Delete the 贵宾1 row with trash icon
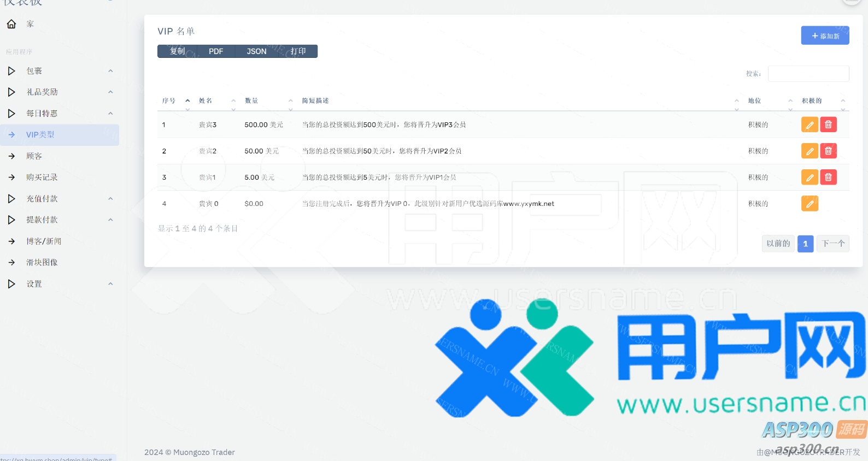Image resolution: width=868 pixels, height=461 pixels. point(828,177)
